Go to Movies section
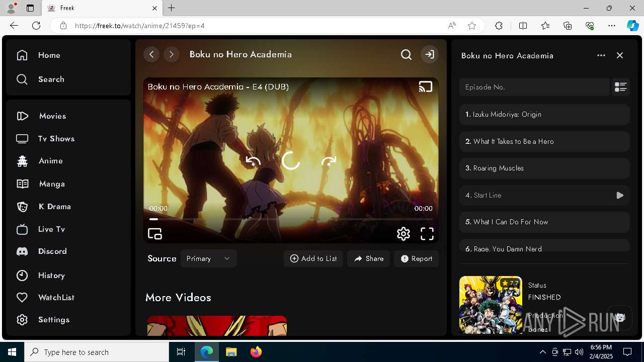Screen dimensions: 644x362 coord(41,116)
